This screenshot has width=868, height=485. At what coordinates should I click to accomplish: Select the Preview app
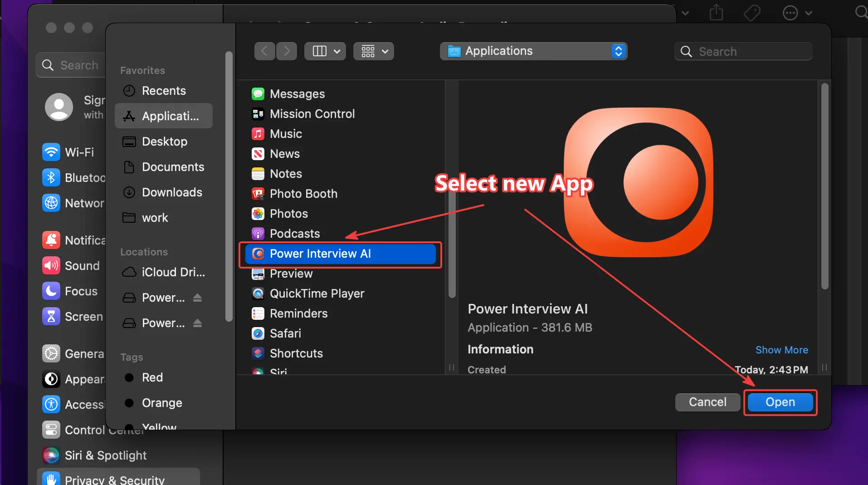340,274
